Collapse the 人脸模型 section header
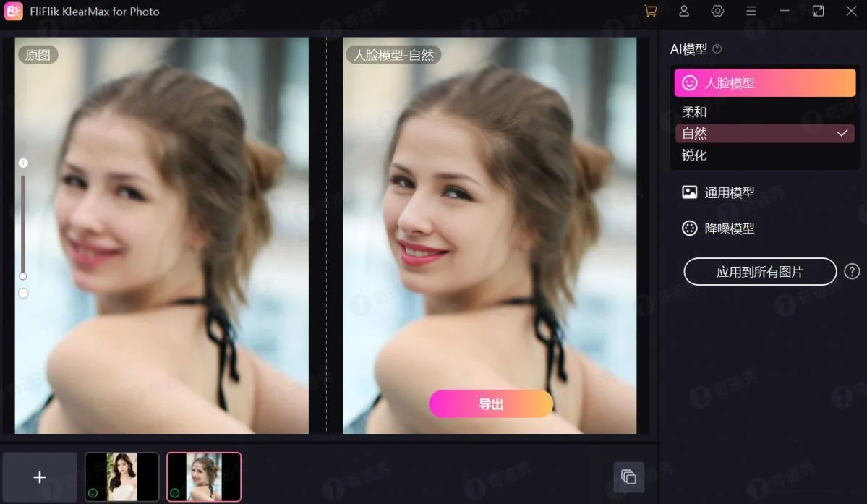This screenshot has width=867, height=504. [764, 83]
